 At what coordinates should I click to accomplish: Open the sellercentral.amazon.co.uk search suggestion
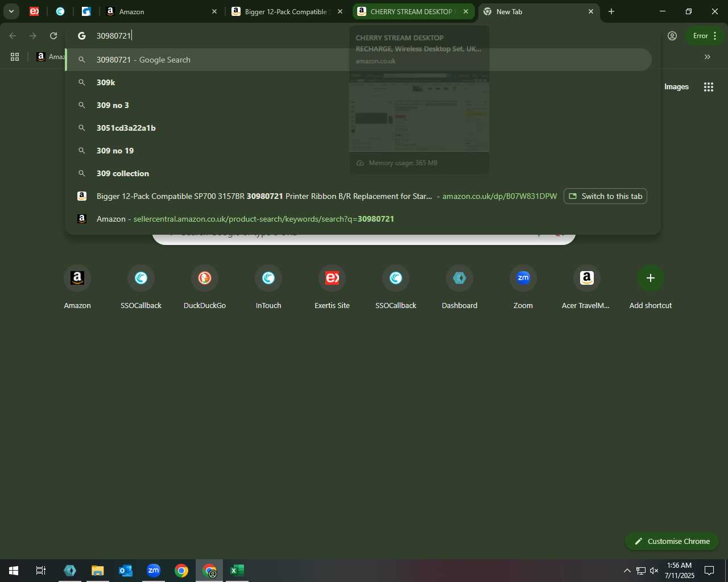pyautogui.click(x=358, y=219)
